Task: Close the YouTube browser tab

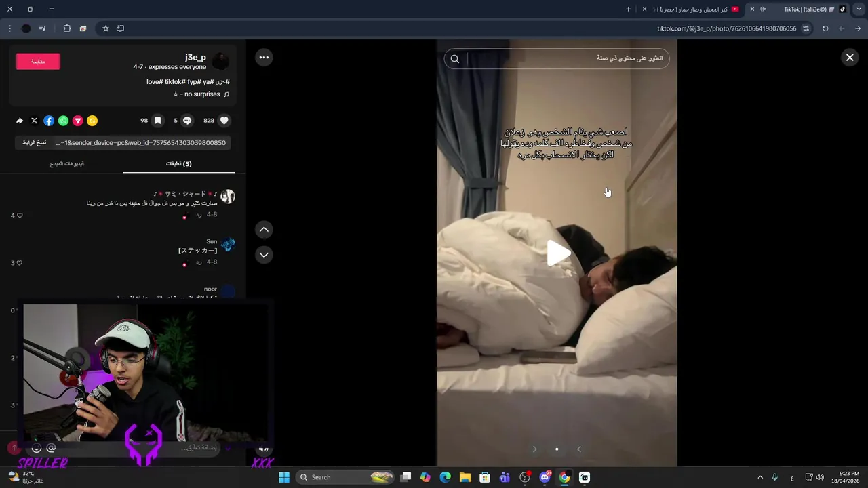Action: 644,9
